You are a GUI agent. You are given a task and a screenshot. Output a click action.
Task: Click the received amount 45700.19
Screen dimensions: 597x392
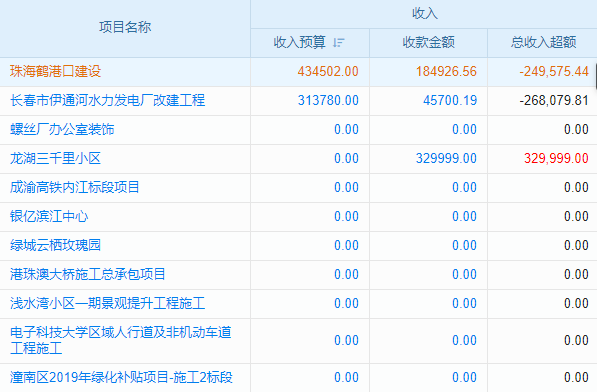pyautogui.click(x=450, y=100)
